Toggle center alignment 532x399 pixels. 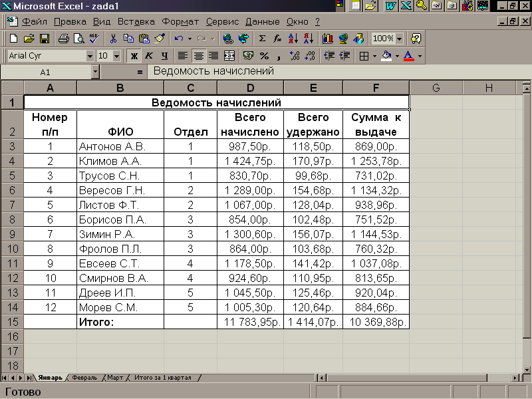pos(199,56)
